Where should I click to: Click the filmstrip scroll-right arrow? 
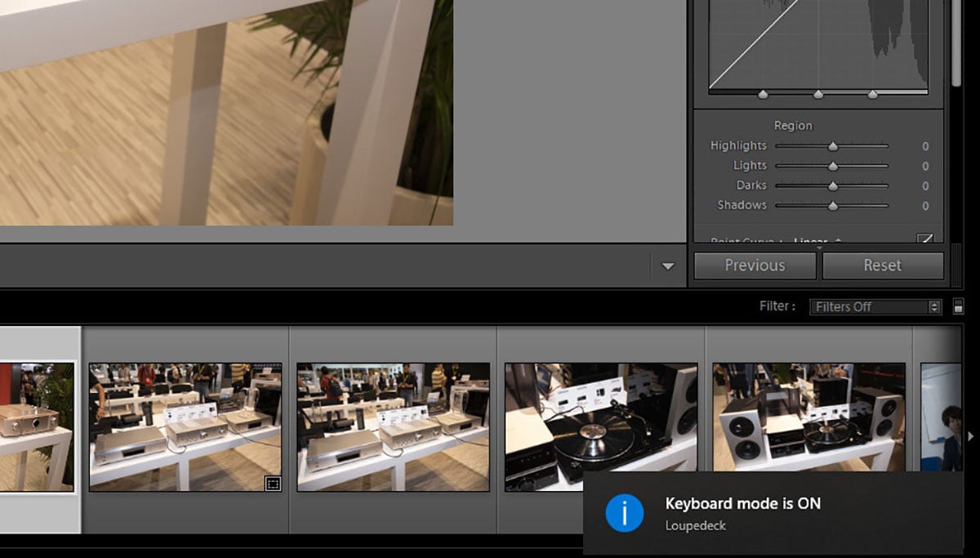[971, 437]
